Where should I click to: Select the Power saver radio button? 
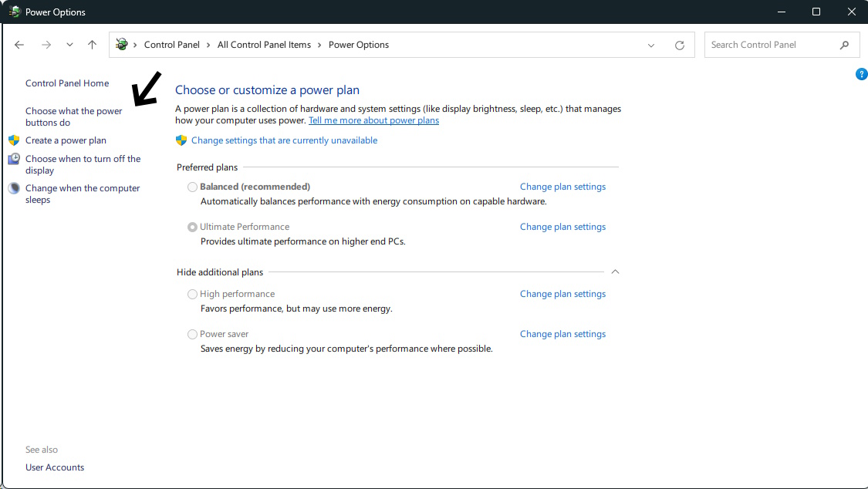click(x=193, y=334)
